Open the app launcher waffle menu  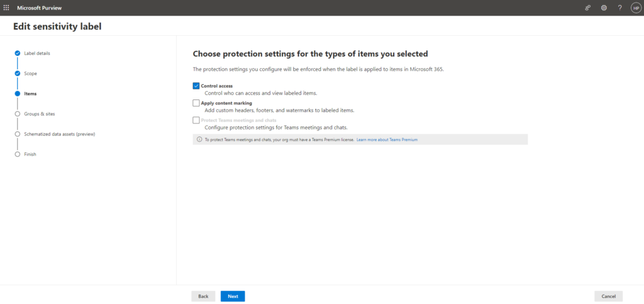click(x=6, y=8)
